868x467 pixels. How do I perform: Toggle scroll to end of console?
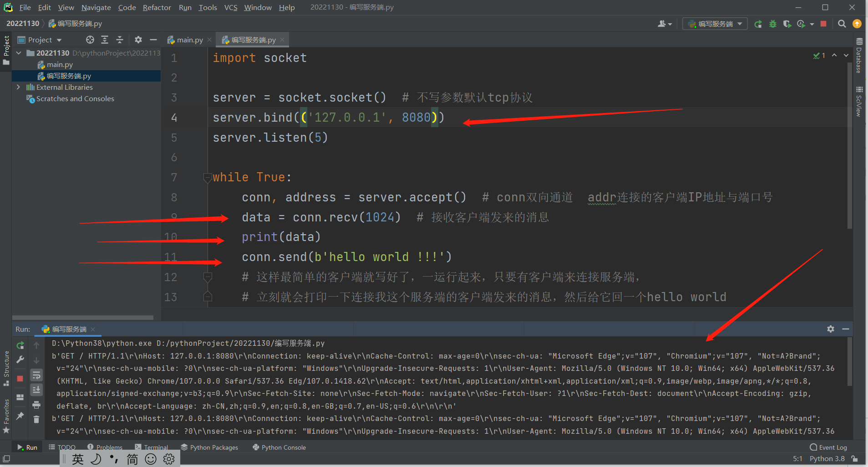tap(36, 390)
